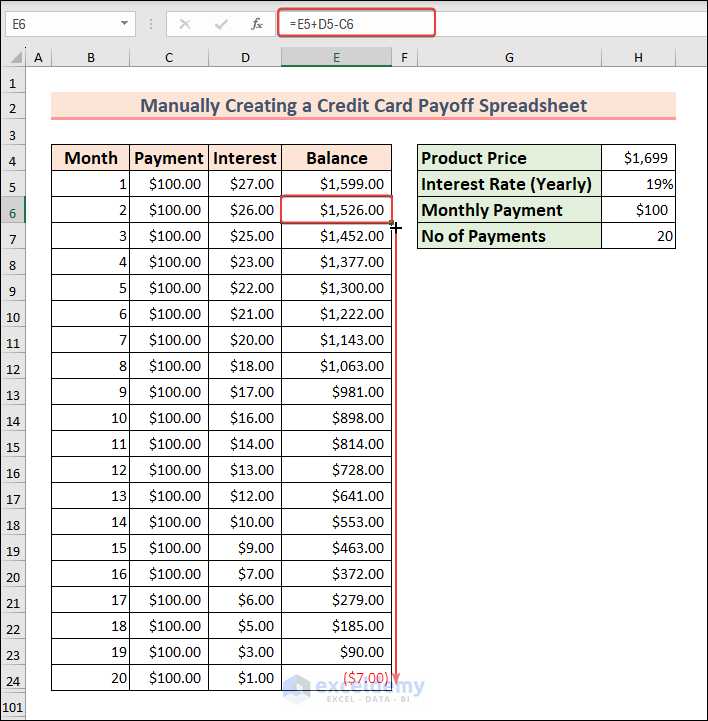
Task: Select the interest cell '$6.00'
Action: [245, 600]
